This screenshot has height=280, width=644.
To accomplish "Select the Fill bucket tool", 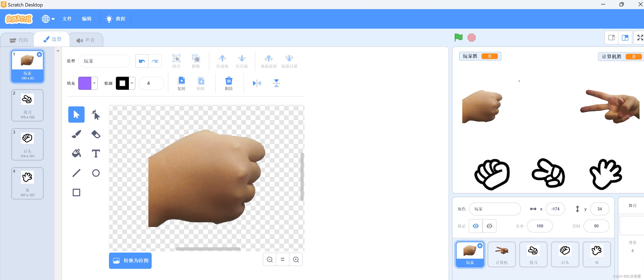I will click(x=76, y=153).
